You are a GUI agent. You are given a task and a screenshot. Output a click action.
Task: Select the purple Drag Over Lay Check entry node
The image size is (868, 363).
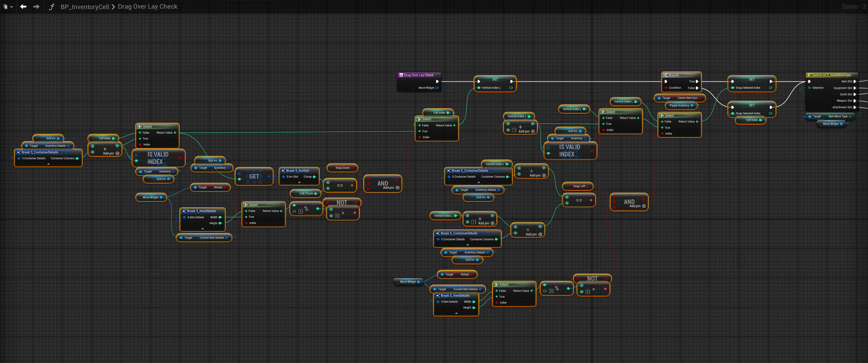(x=419, y=75)
